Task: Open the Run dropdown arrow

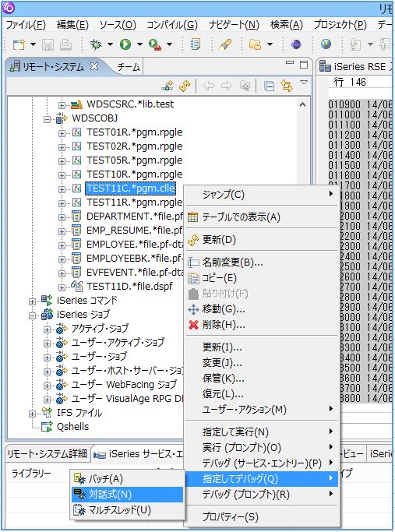Action: click(x=139, y=44)
